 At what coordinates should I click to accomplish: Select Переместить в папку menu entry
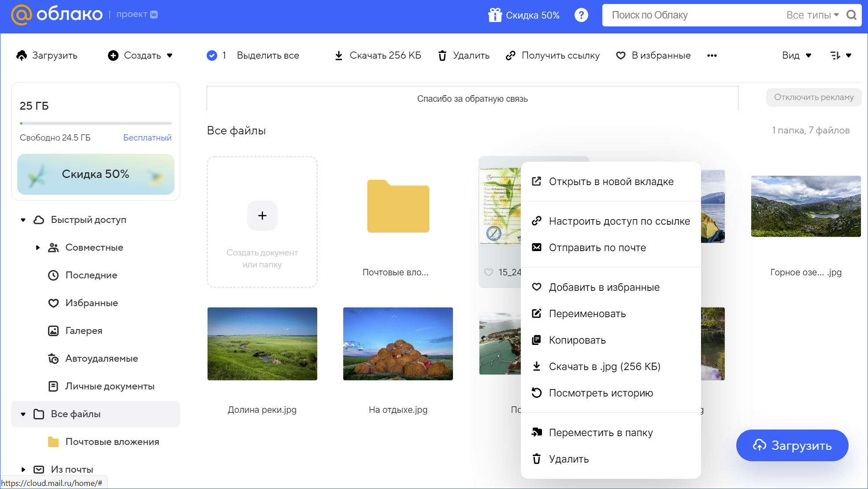(x=600, y=433)
